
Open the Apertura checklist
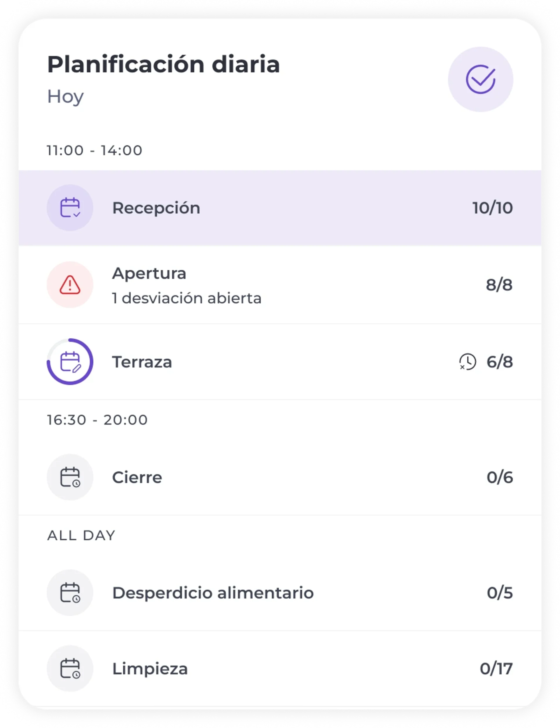280,285
